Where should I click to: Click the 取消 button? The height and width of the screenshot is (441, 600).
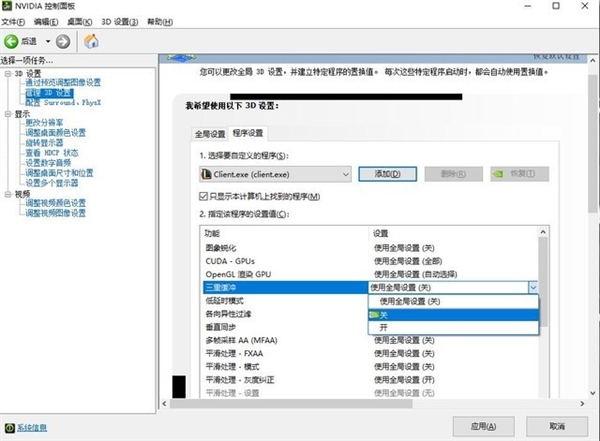(x=557, y=426)
